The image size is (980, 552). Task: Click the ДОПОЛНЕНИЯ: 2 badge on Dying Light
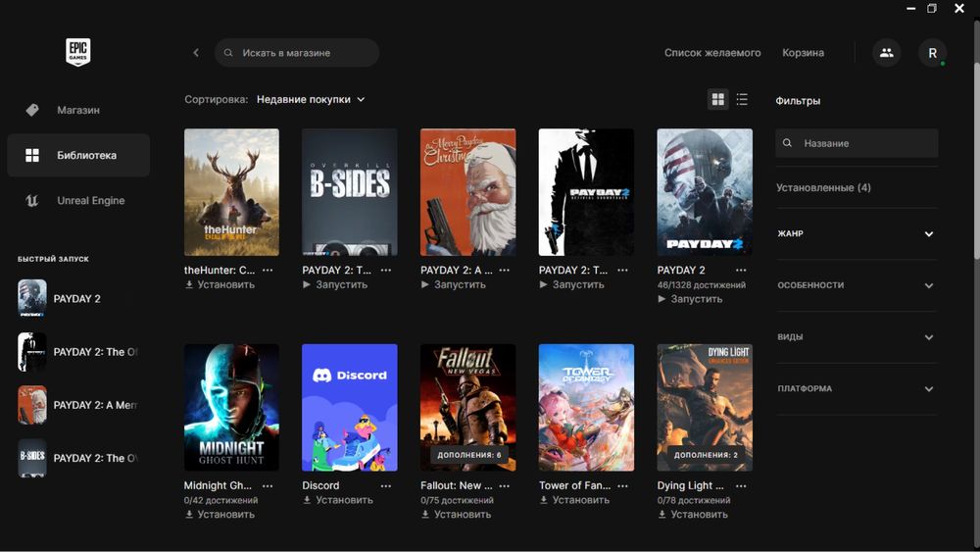pos(706,455)
